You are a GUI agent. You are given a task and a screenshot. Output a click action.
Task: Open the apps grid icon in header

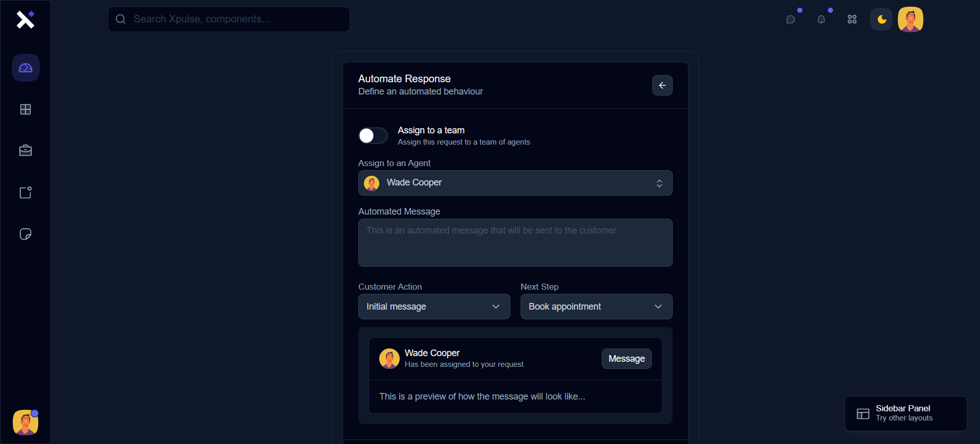click(852, 19)
